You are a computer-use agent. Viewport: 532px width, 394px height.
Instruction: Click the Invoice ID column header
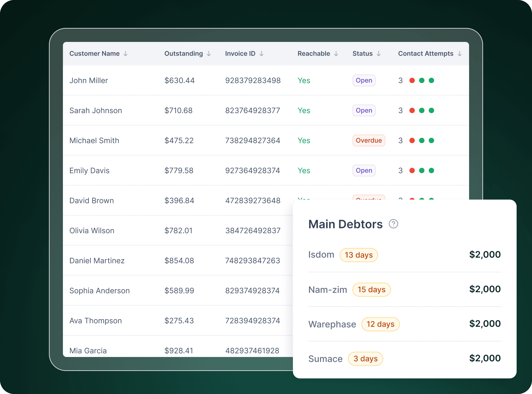(240, 54)
